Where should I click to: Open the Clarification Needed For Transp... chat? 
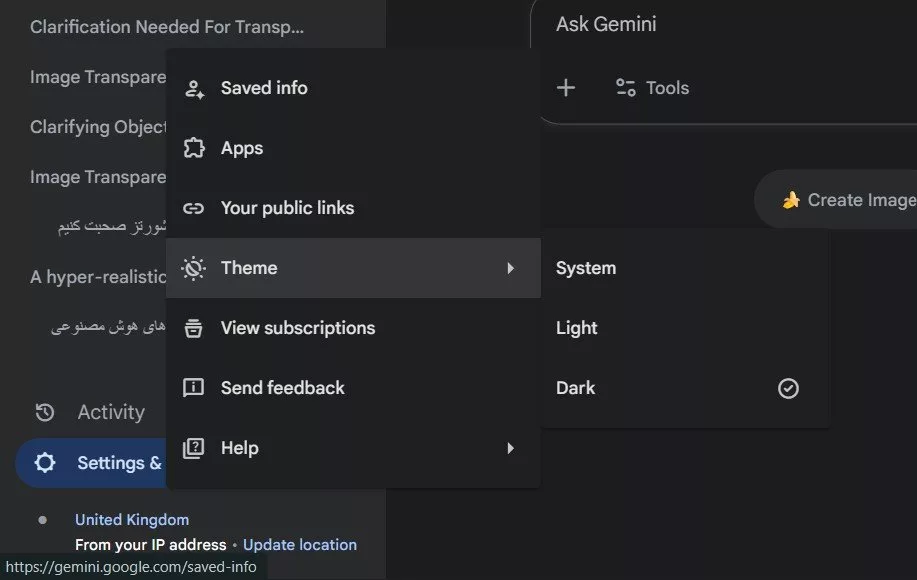click(x=167, y=27)
